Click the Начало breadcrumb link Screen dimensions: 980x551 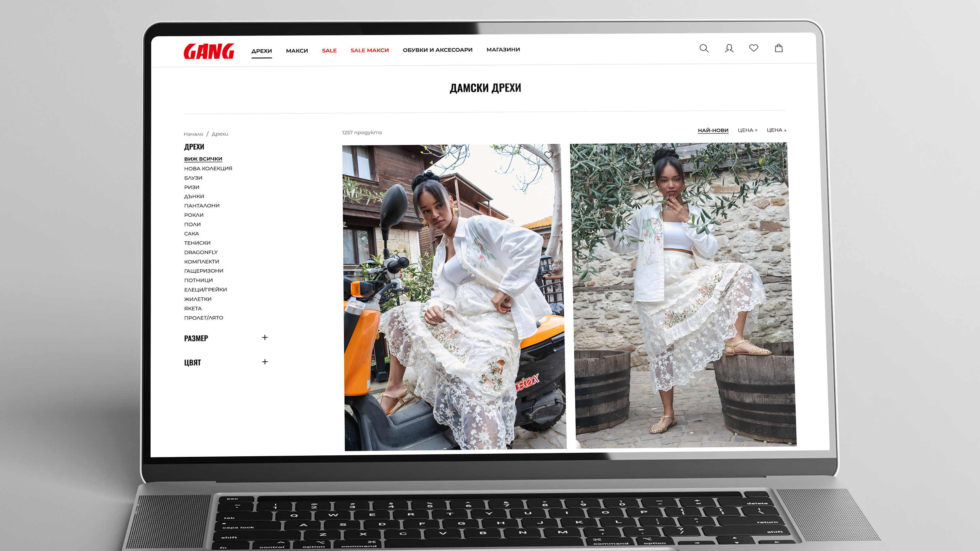(193, 134)
